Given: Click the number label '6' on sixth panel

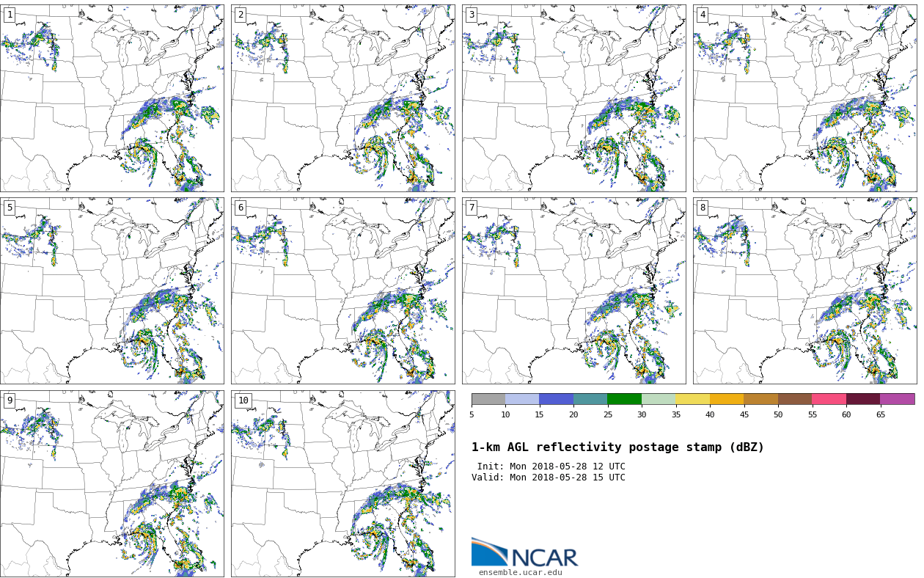Looking at the screenshot, I should (x=241, y=208).
